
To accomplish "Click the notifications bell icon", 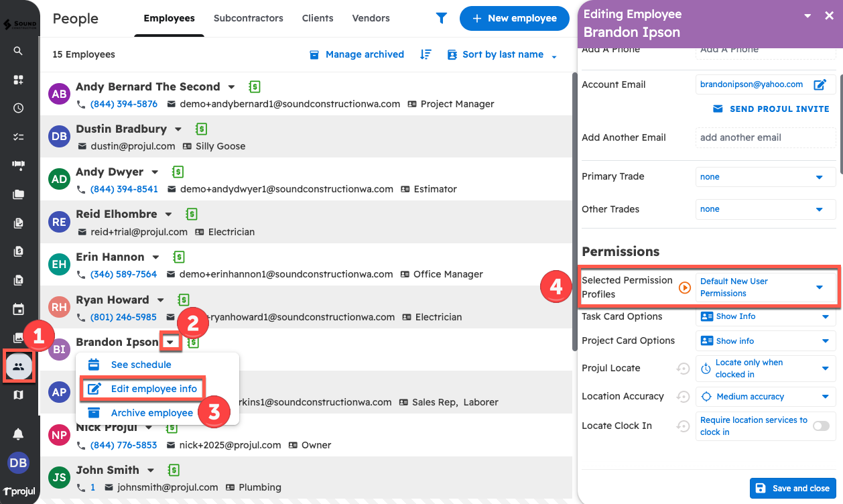I will (x=18, y=434).
